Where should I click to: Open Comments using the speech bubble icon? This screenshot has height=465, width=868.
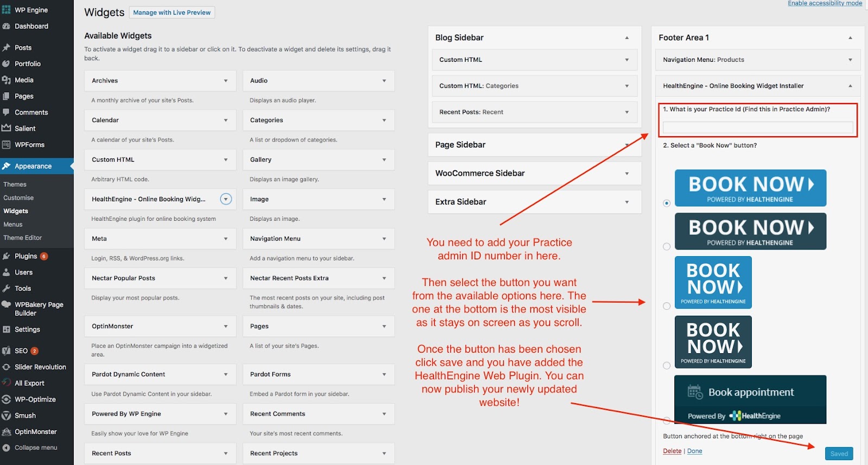pyautogui.click(x=7, y=112)
